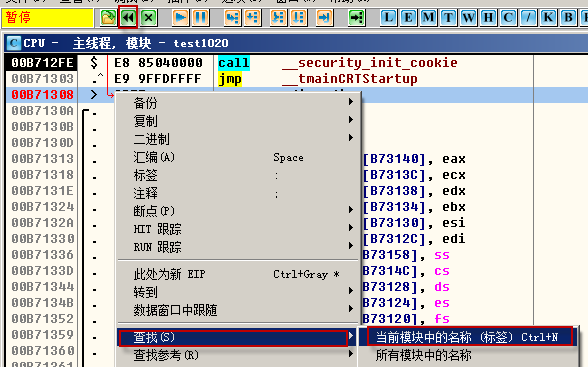Open the Log window with the L button
The width and height of the screenshot is (588, 367).
388,17
